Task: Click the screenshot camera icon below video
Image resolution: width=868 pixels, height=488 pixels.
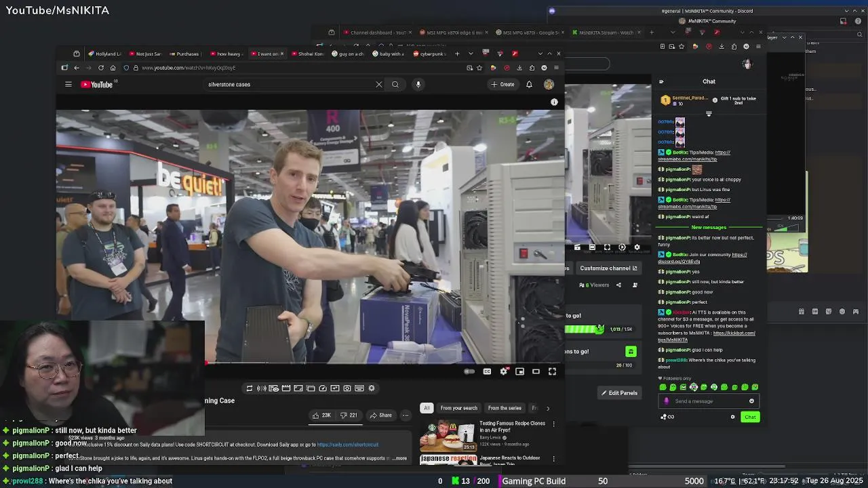Action: click(347, 388)
